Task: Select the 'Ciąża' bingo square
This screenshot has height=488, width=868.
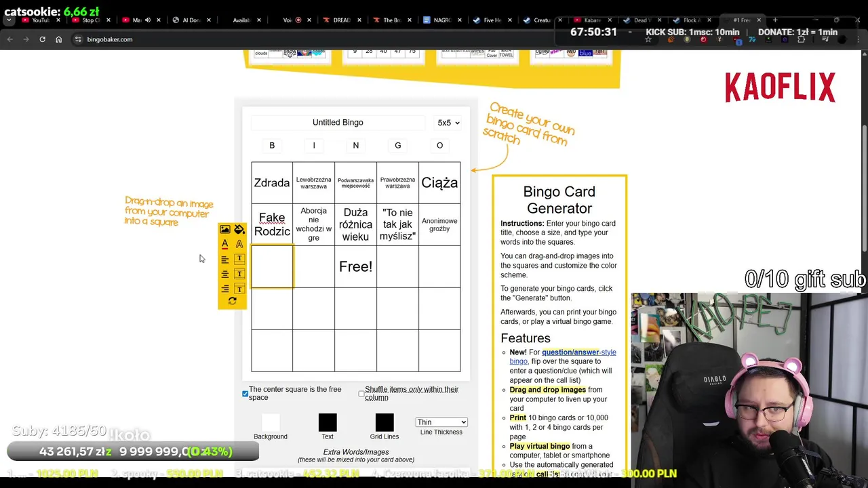Action: click(439, 183)
